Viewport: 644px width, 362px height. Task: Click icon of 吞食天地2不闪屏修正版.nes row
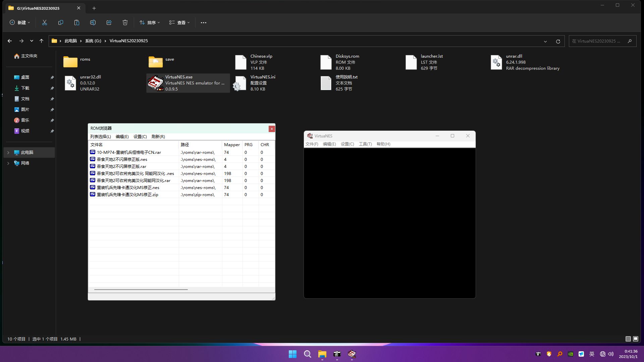(x=93, y=159)
